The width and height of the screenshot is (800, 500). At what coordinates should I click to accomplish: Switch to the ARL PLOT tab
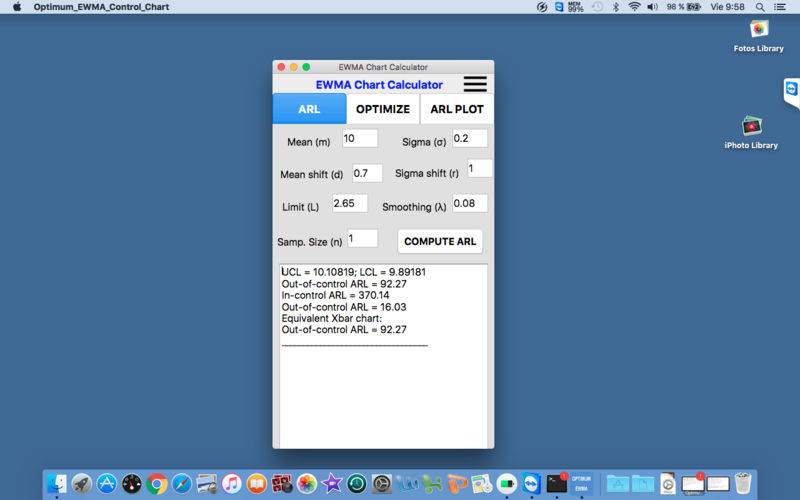tap(456, 109)
